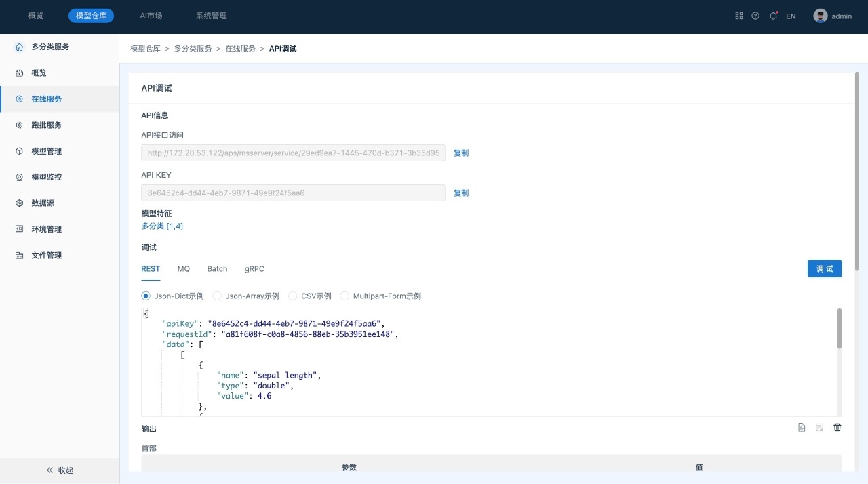Open the notification bell
The height and width of the screenshot is (484, 868).
[773, 16]
